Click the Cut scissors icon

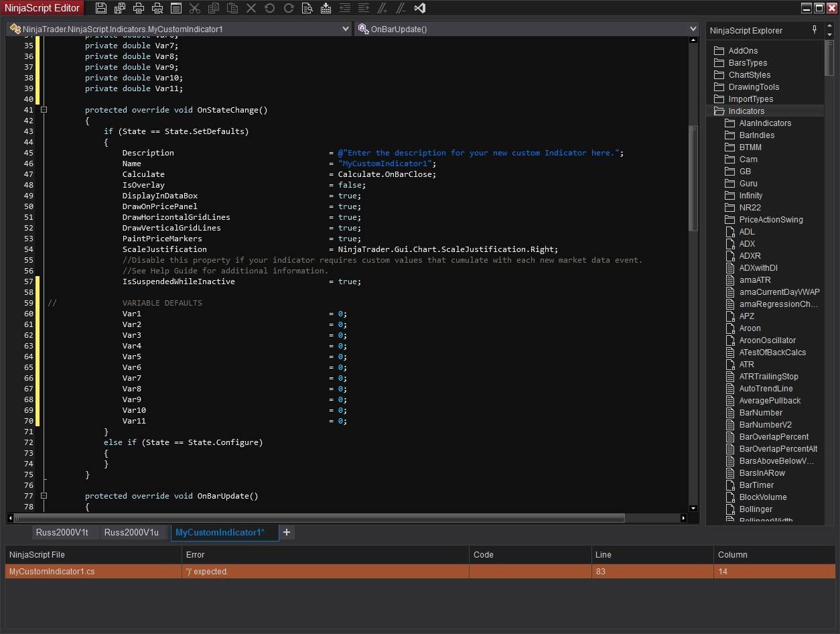195,9
